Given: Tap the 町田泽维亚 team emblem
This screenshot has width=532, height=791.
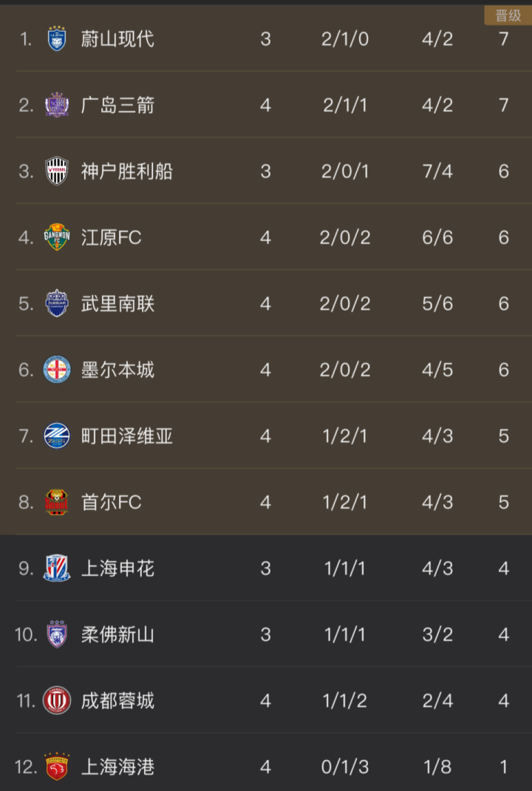Looking at the screenshot, I should (x=57, y=436).
